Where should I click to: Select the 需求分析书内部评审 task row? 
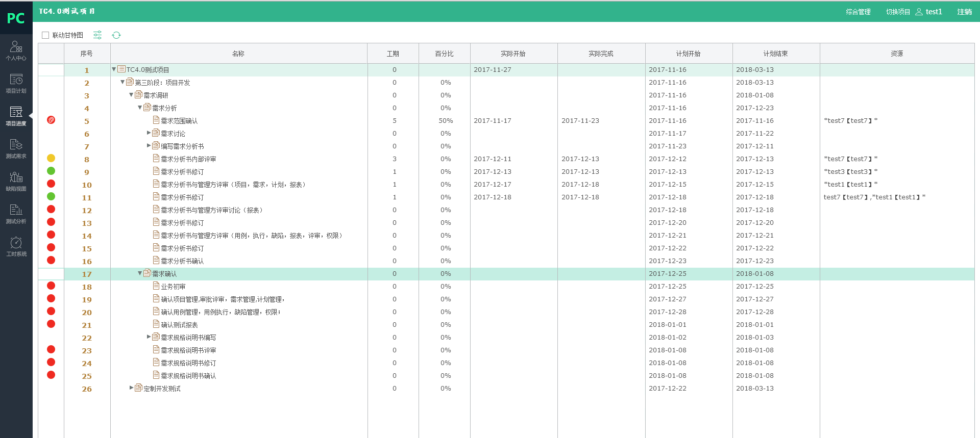[x=188, y=159]
